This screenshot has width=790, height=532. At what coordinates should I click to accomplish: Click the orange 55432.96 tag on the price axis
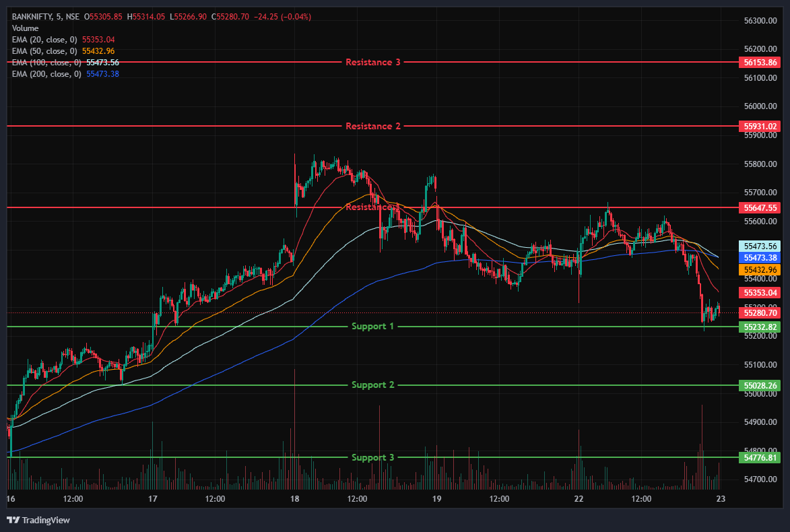pyautogui.click(x=760, y=270)
